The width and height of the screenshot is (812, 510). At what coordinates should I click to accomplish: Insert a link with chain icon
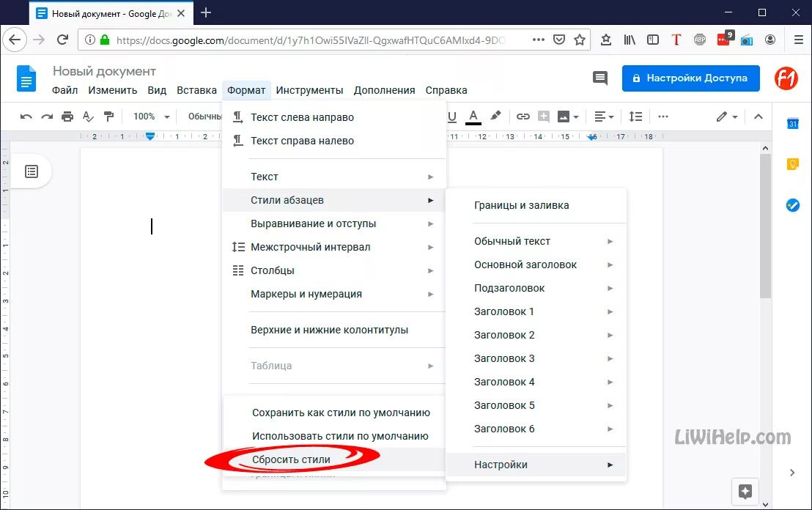click(523, 117)
